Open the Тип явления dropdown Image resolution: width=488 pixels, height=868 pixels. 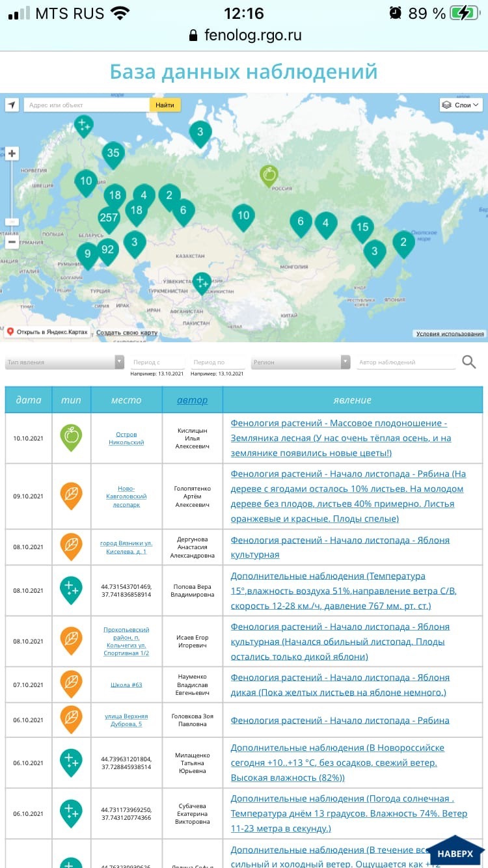click(x=64, y=362)
